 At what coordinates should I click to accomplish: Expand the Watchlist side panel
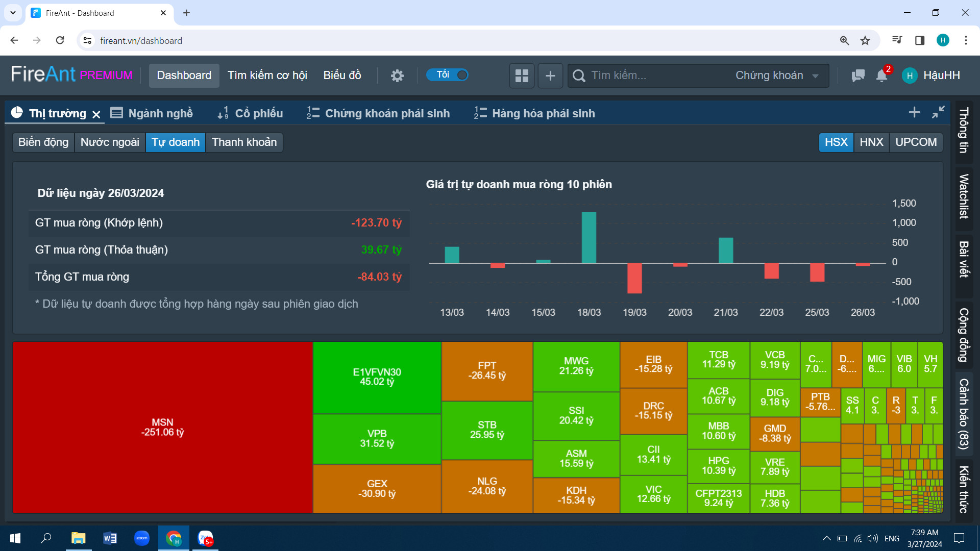pyautogui.click(x=964, y=196)
